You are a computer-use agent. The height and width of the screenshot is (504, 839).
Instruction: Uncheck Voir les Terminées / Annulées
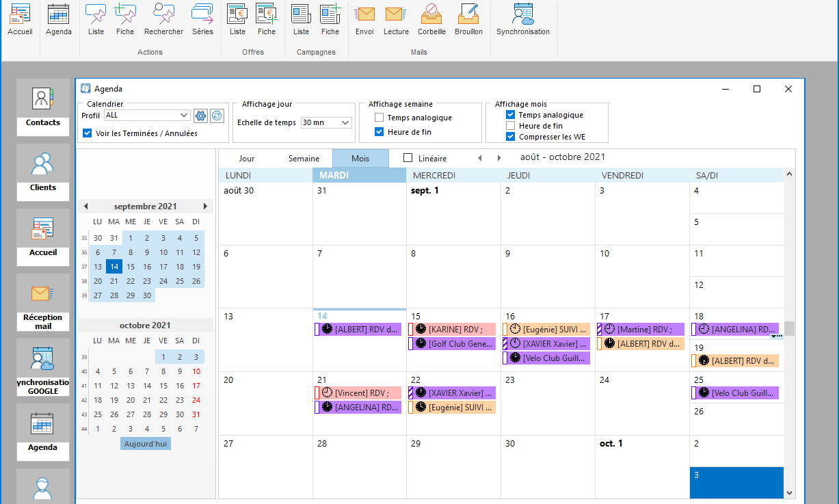pos(86,133)
